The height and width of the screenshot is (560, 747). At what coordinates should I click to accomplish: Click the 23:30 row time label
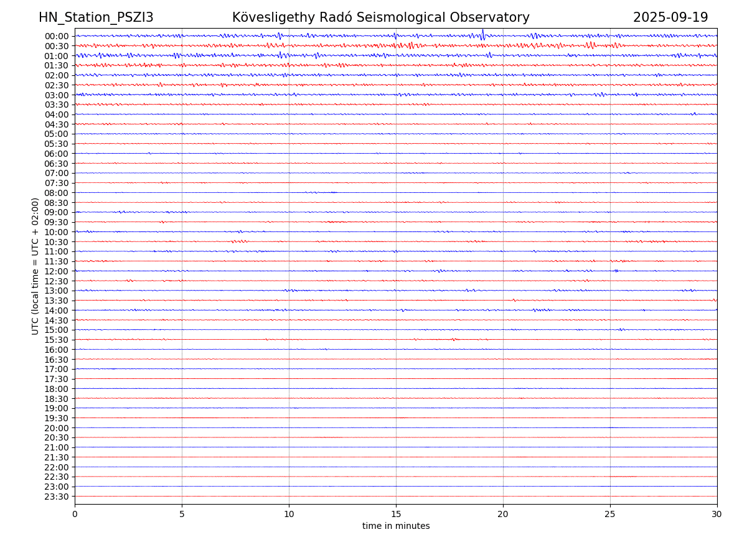[57, 497]
